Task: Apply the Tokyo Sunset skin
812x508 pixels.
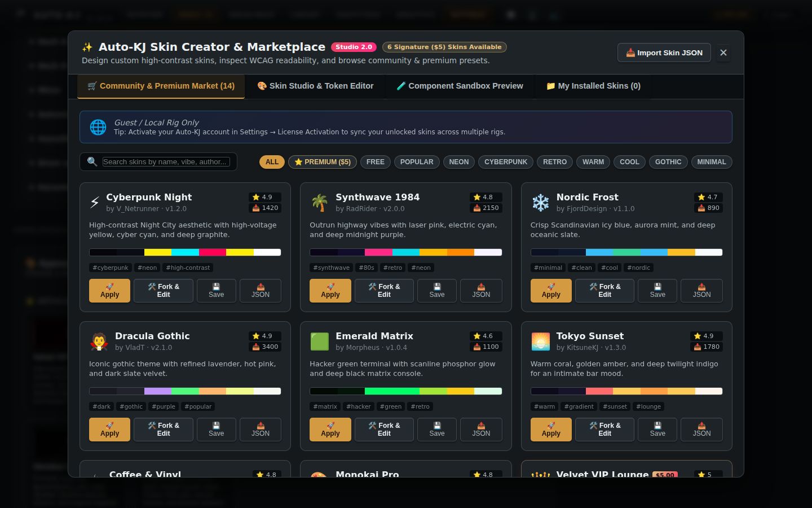Action: coord(551,430)
